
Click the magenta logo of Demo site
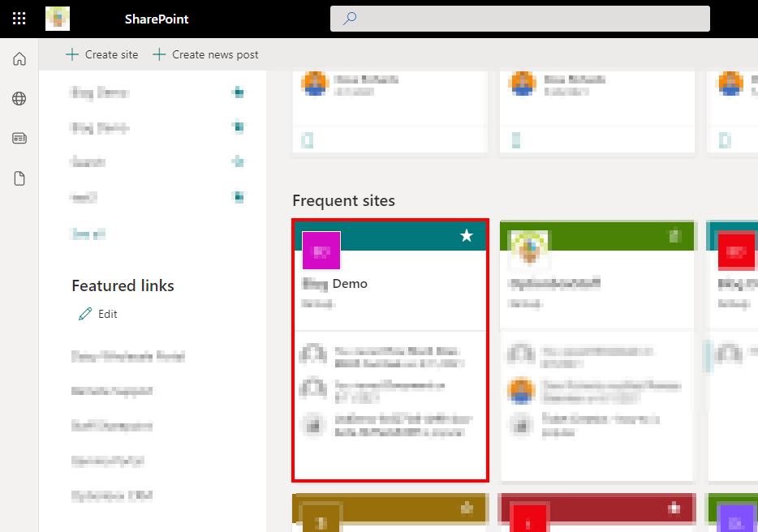point(321,251)
